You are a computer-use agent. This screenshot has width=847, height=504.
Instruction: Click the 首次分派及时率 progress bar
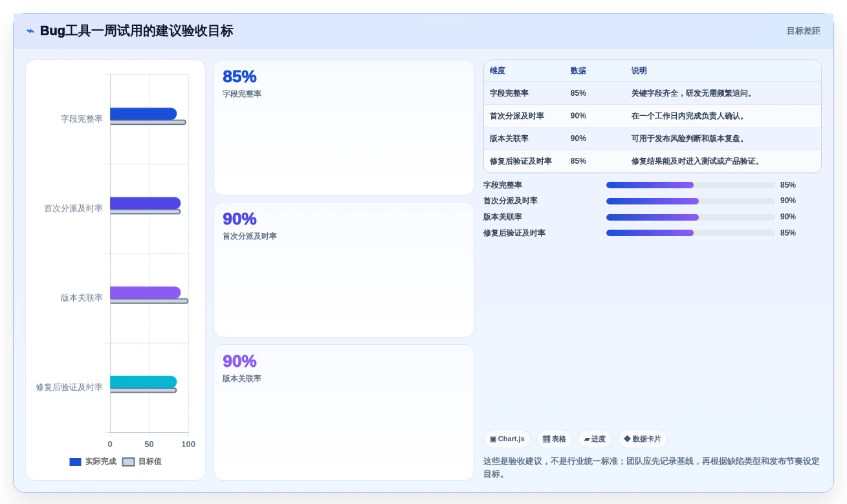690,201
